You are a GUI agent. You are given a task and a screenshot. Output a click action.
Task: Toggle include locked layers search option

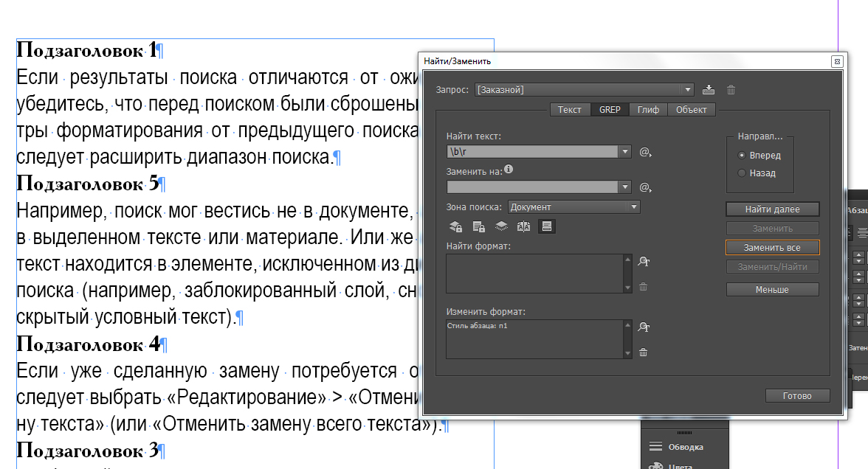pos(455,226)
